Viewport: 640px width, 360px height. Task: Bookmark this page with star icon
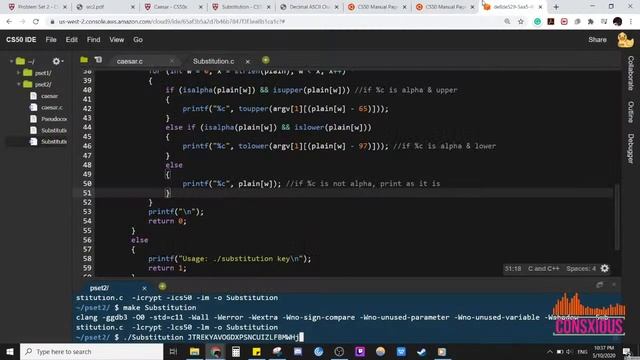point(521,22)
